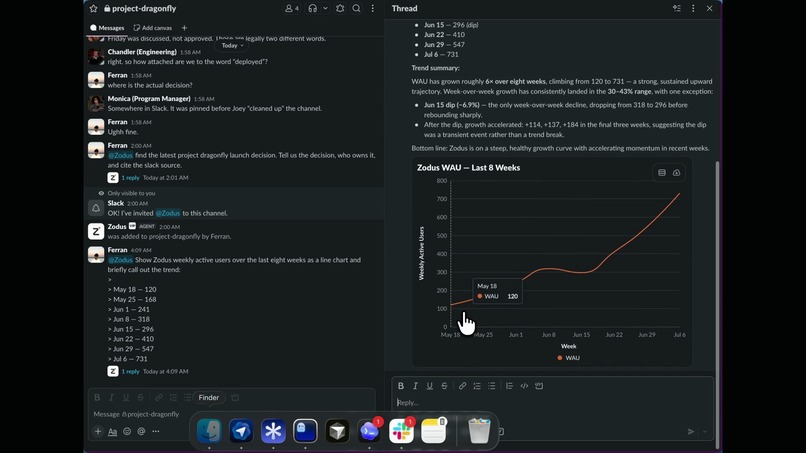Open the thread actions icon in Thread header

tap(676, 8)
